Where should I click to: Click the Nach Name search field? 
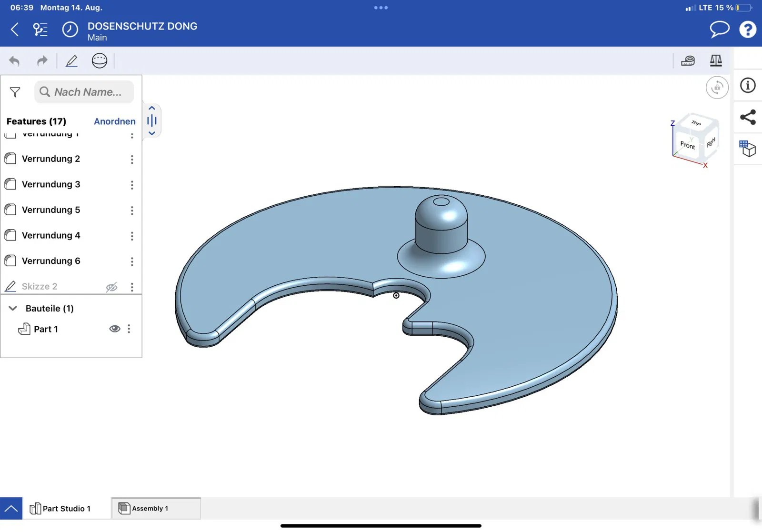[x=84, y=92]
